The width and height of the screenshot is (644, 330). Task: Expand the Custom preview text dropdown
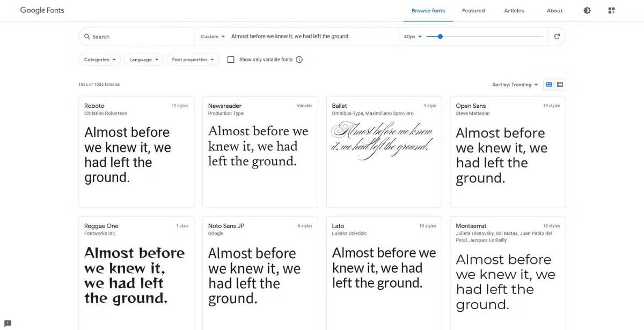coord(213,36)
